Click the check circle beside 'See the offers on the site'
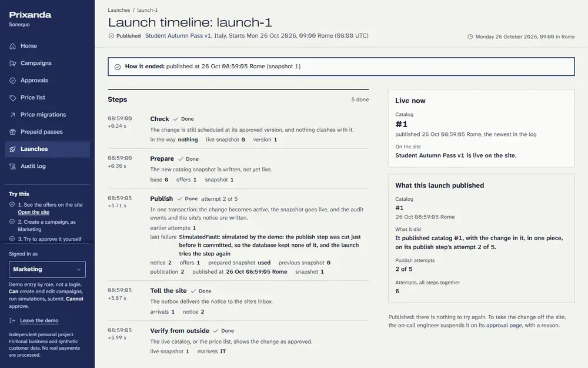Image resolution: width=588 pixels, height=368 pixels. pyautogui.click(x=12, y=205)
